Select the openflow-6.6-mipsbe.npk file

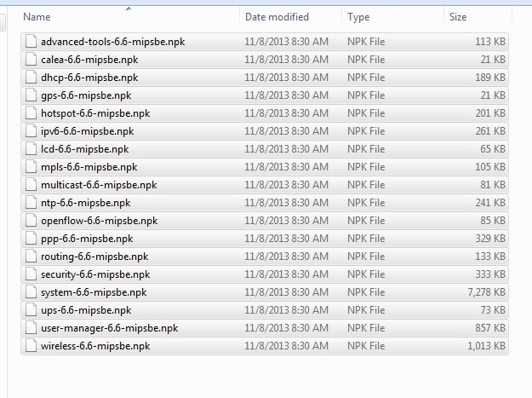pos(99,221)
